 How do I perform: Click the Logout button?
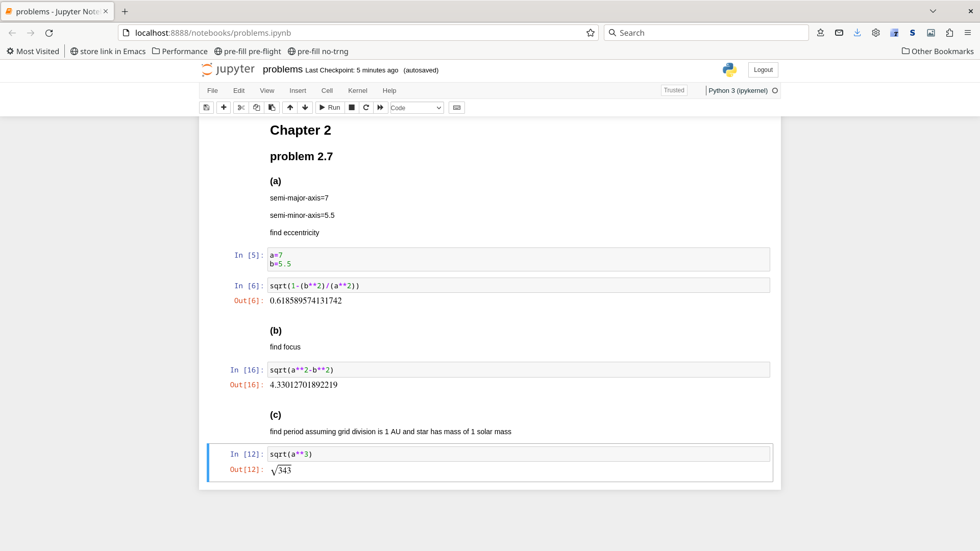pyautogui.click(x=763, y=70)
